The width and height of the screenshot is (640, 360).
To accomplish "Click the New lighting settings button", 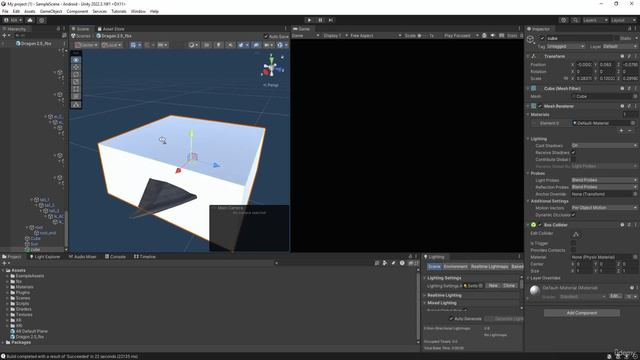I will point(493,286).
